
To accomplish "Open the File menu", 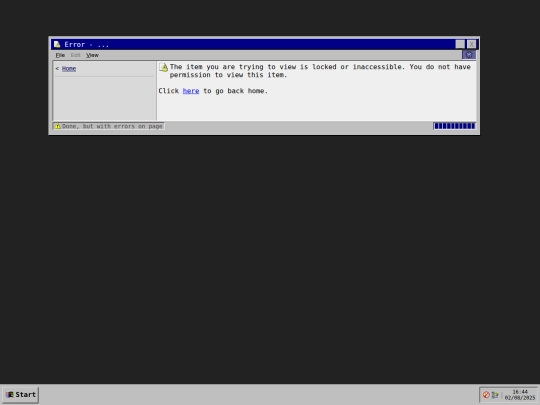I will (x=60, y=55).
